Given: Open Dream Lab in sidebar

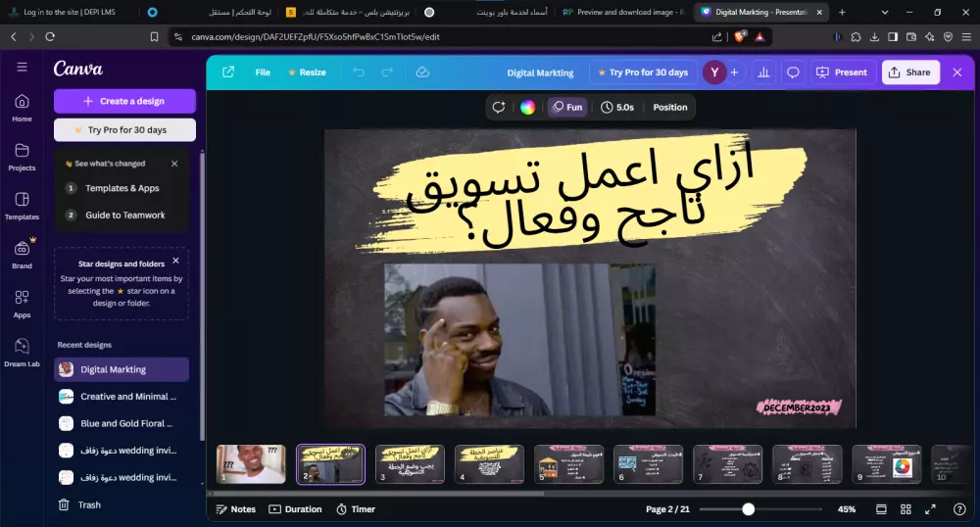Looking at the screenshot, I should (22, 353).
